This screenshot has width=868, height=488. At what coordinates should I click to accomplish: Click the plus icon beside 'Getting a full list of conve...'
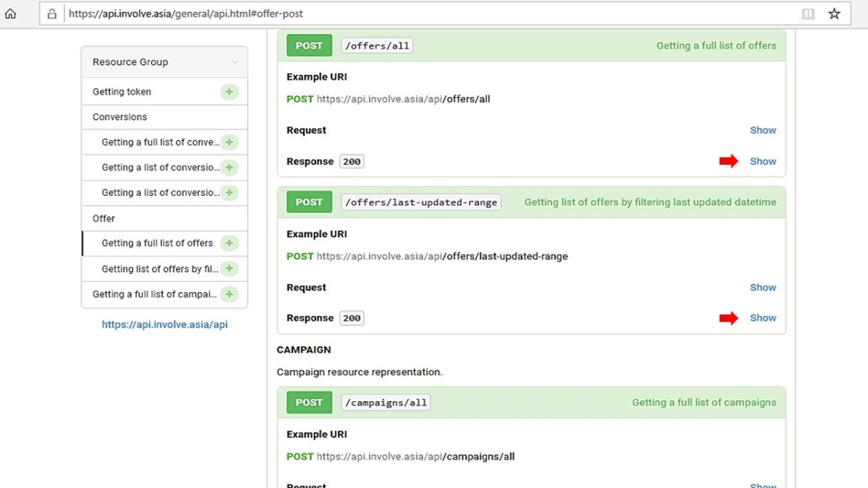pyautogui.click(x=229, y=142)
